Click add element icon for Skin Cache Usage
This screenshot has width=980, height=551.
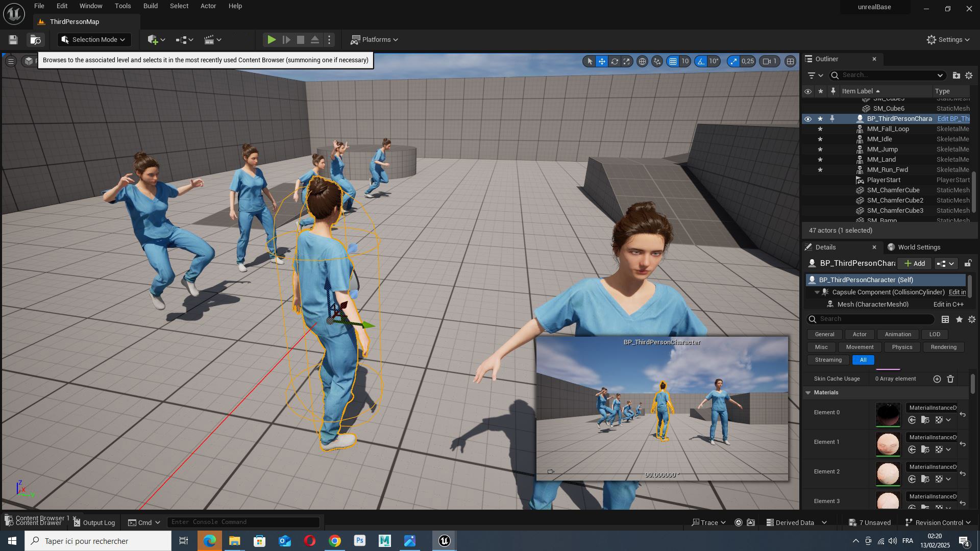937,379
